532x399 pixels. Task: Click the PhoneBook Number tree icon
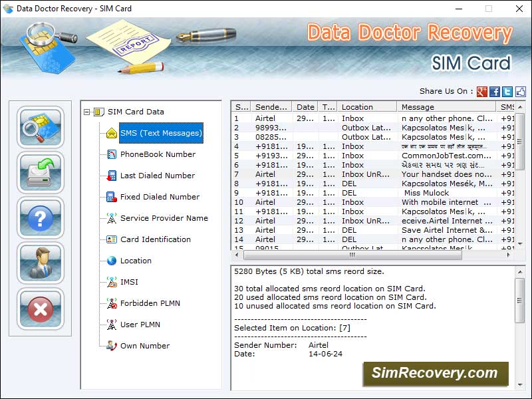[x=111, y=154]
